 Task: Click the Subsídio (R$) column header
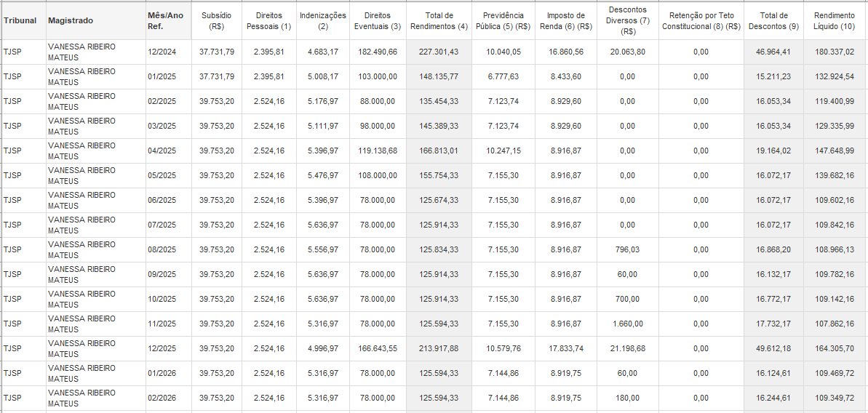click(x=216, y=21)
